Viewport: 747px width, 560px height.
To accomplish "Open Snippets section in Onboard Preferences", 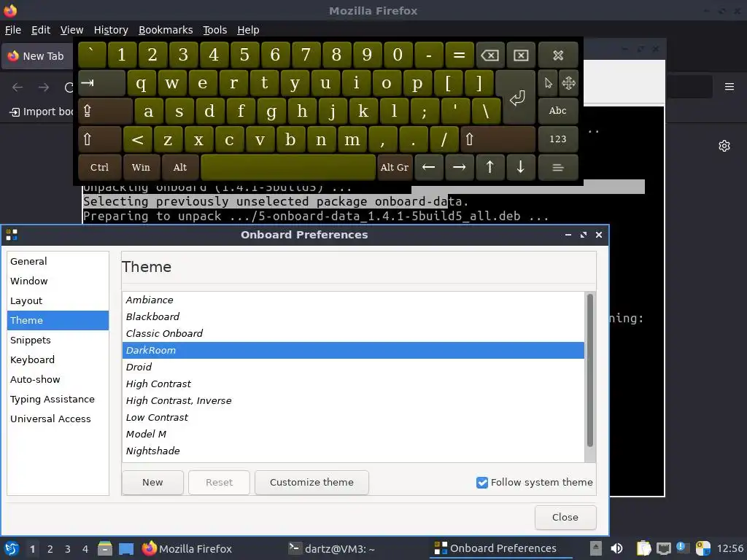I will (58, 340).
